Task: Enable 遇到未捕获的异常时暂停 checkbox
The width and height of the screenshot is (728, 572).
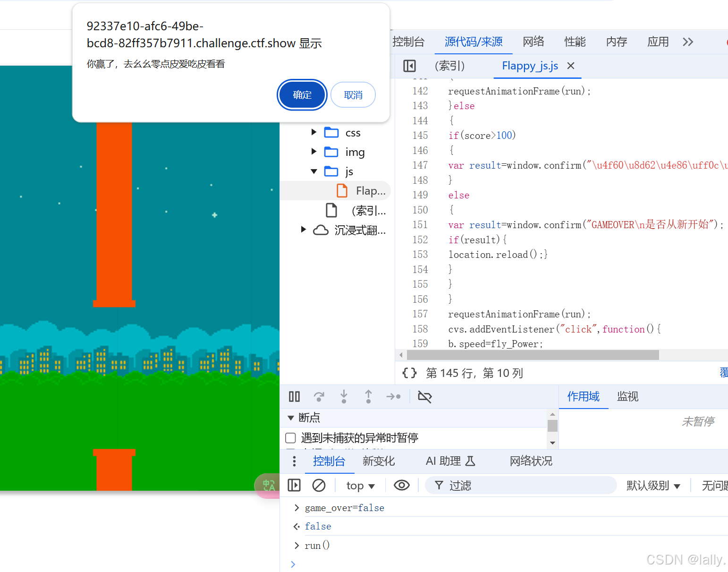Action: 291,438
